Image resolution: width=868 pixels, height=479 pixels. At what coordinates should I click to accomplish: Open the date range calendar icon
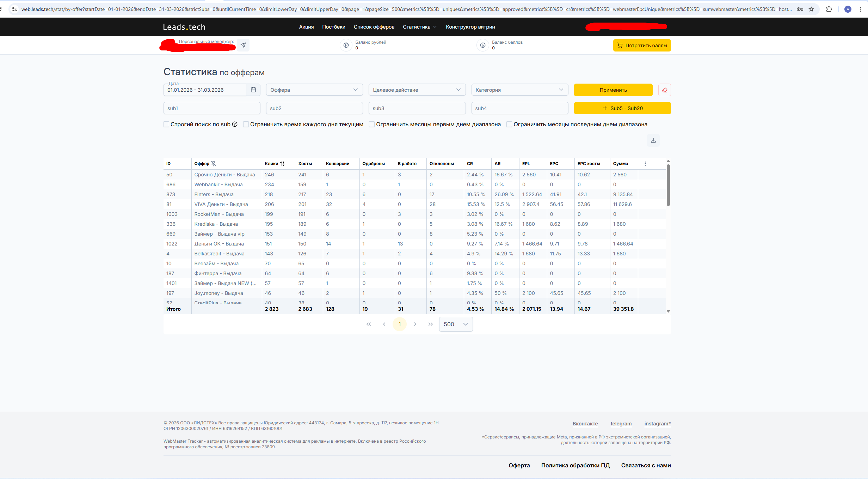click(253, 90)
